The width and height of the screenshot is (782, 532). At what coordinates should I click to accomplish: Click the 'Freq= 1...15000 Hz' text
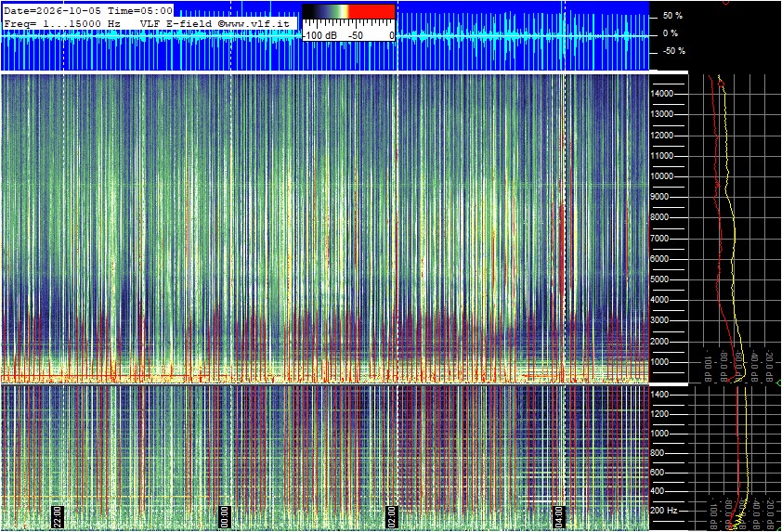pos(62,23)
